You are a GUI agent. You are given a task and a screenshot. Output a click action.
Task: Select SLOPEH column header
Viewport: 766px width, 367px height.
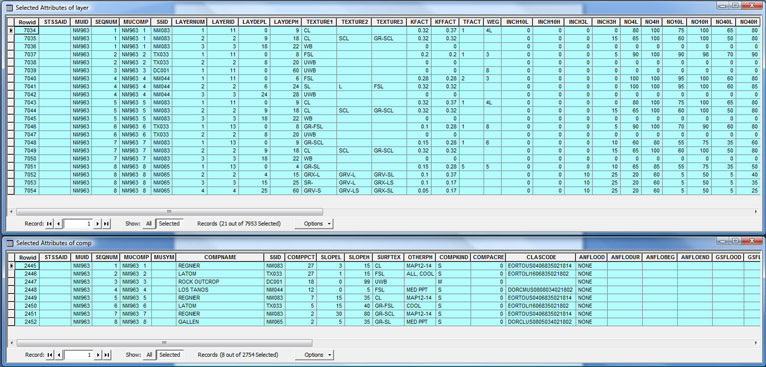point(358,257)
